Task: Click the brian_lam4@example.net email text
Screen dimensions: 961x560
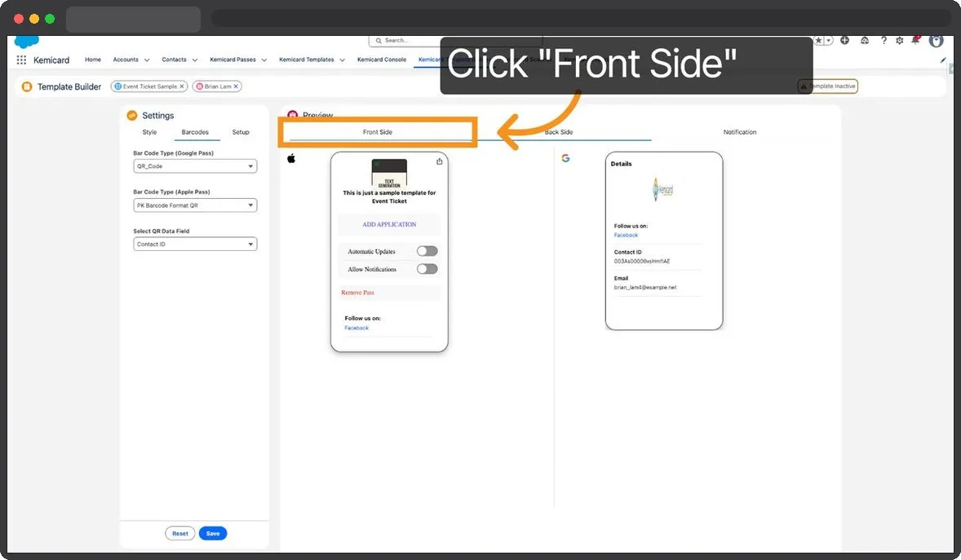Action: 645,288
